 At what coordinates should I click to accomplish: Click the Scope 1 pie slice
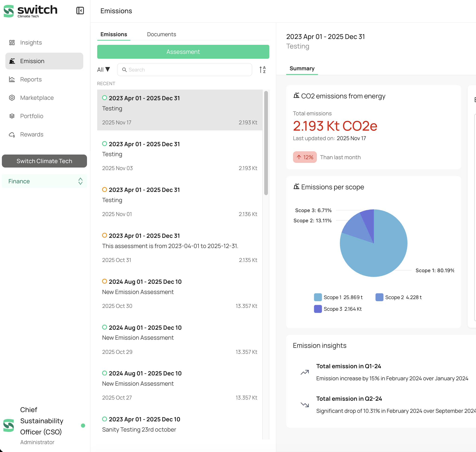[x=383, y=255]
